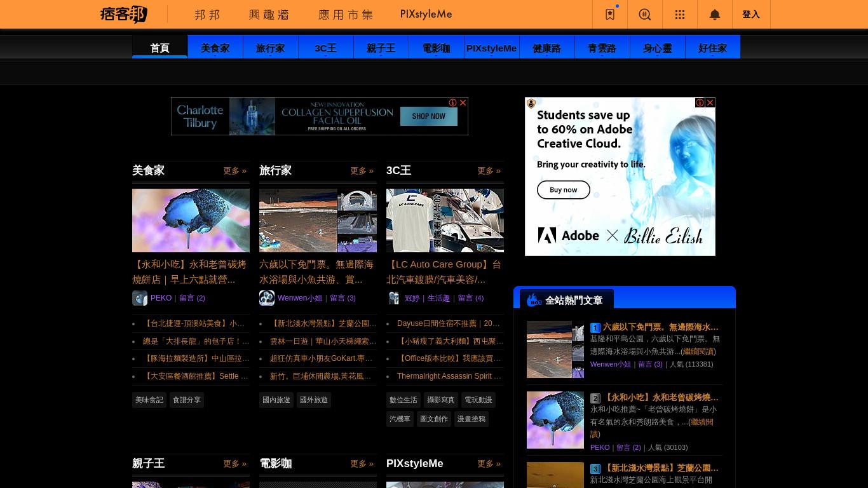Viewport: 868px width, 488px height.
Task: Click Buy now on the Adobe ad
Action: coord(564,190)
